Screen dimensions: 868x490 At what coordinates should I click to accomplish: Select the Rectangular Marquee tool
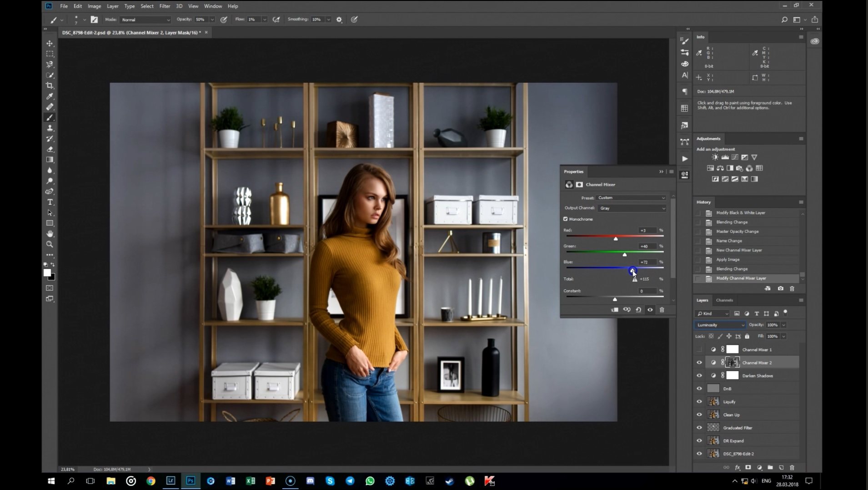pos(50,54)
